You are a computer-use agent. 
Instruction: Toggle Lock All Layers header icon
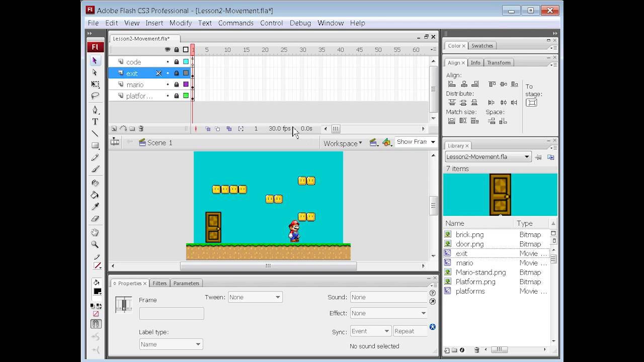pos(177,49)
